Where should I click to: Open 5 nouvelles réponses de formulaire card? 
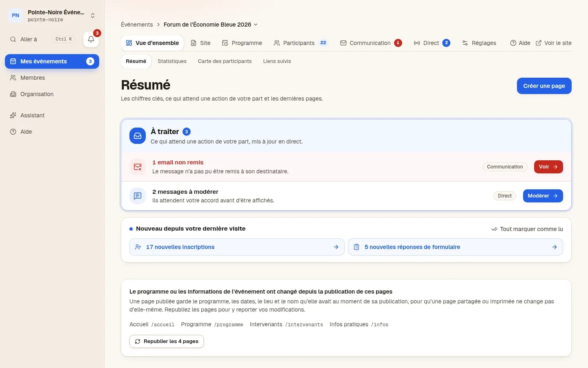coord(455,247)
